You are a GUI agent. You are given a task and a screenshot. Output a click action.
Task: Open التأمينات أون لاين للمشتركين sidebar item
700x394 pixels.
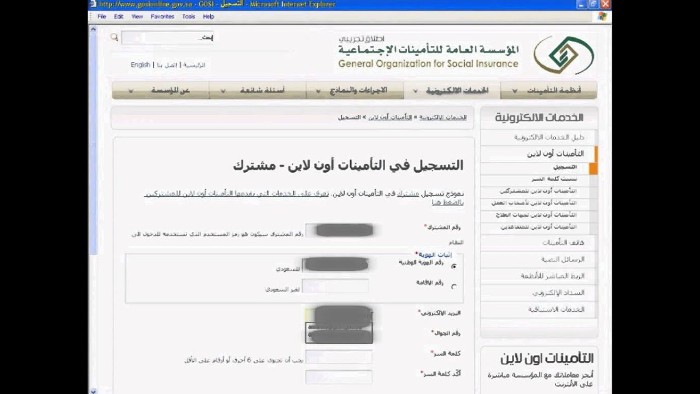[538, 191]
